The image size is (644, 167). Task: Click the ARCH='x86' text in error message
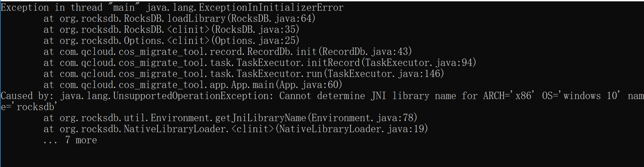point(508,96)
